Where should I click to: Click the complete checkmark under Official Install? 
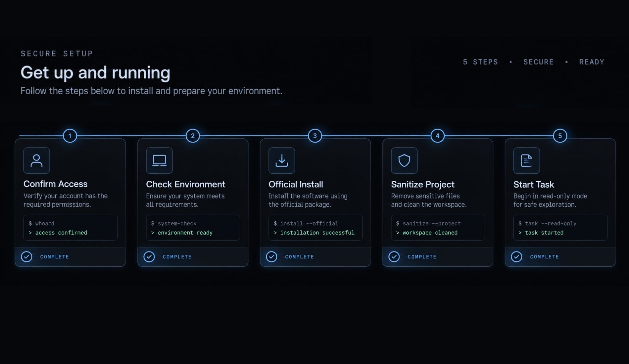click(271, 257)
